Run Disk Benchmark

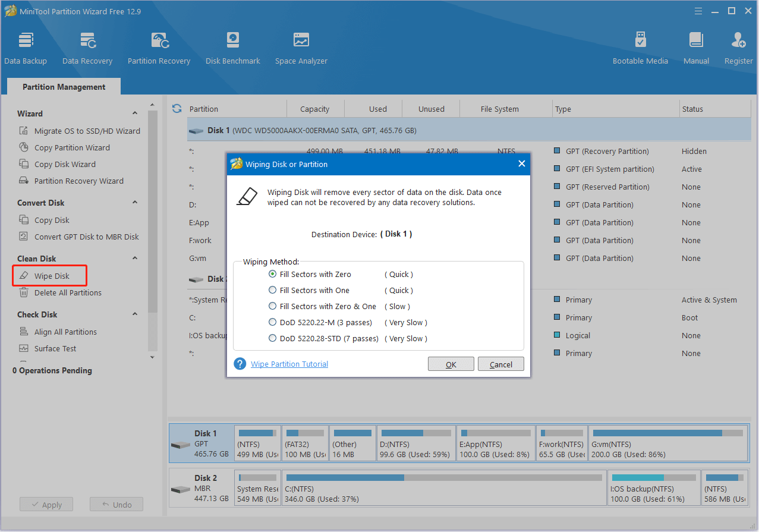[232, 46]
